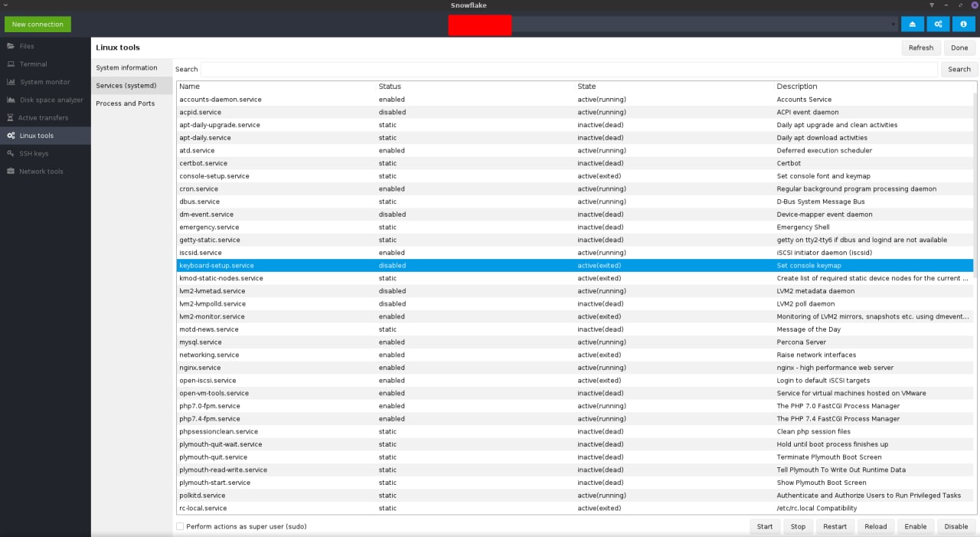The image size is (980, 537).
Task: Click the Active transfers arrows icon
Action: coord(11,118)
